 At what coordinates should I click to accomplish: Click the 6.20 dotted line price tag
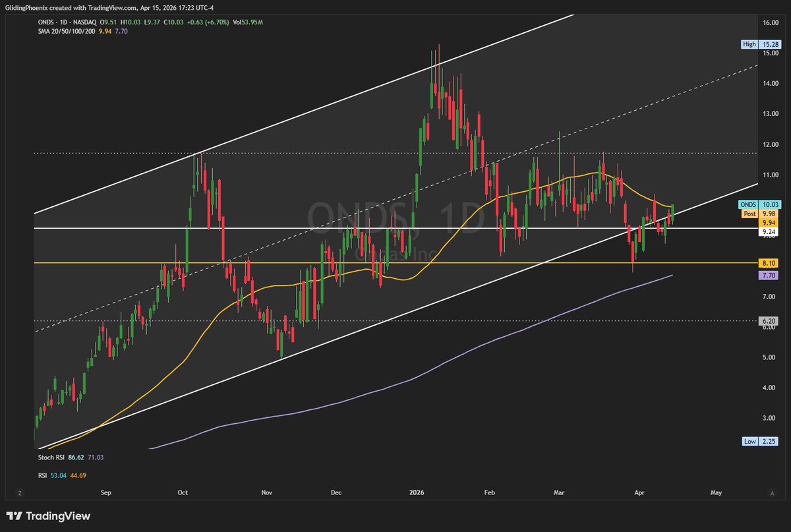tap(769, 321)
